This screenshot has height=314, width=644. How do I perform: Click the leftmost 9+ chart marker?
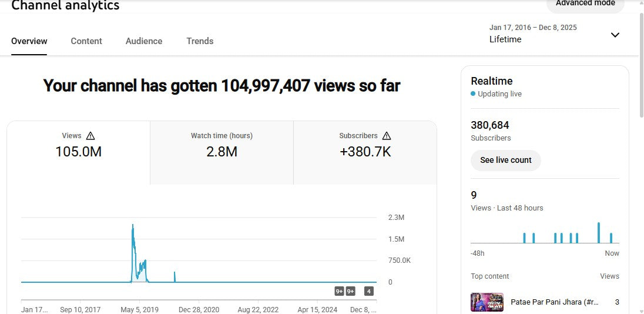click(x=339, y=291)
